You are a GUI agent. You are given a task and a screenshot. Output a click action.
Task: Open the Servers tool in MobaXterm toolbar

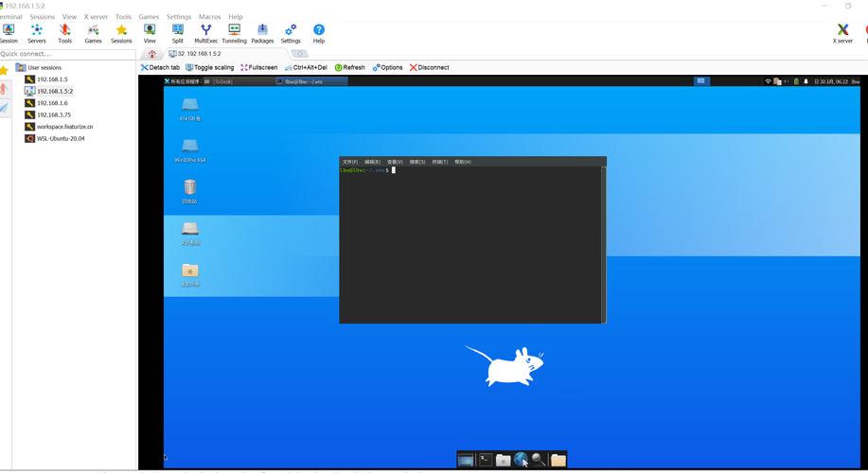tap(36, 33)
